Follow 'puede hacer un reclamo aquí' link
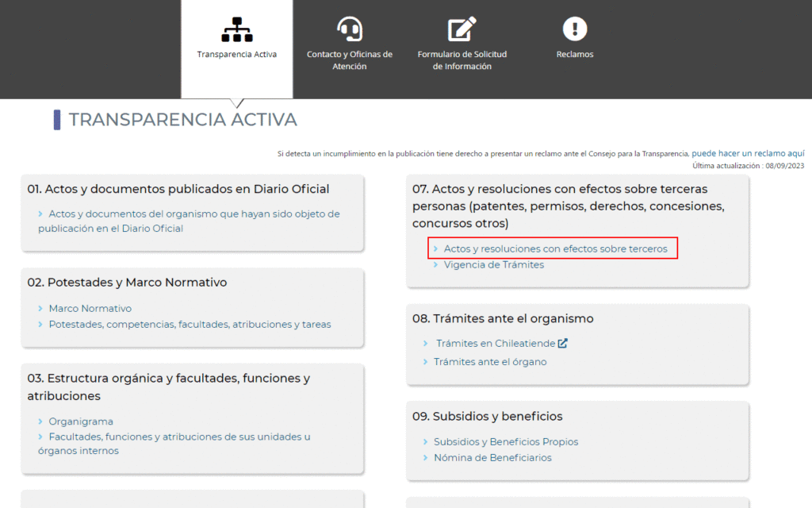 (748, 153)
